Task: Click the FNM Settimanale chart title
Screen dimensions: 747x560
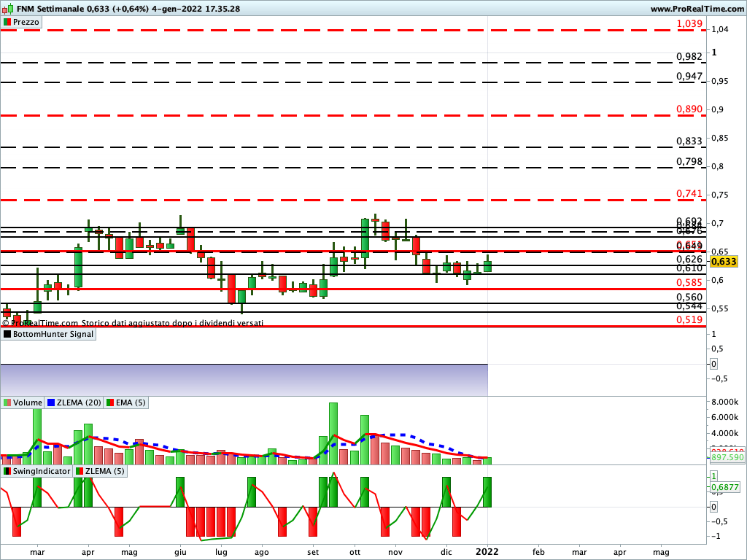Action: click(x=44, y=9)
